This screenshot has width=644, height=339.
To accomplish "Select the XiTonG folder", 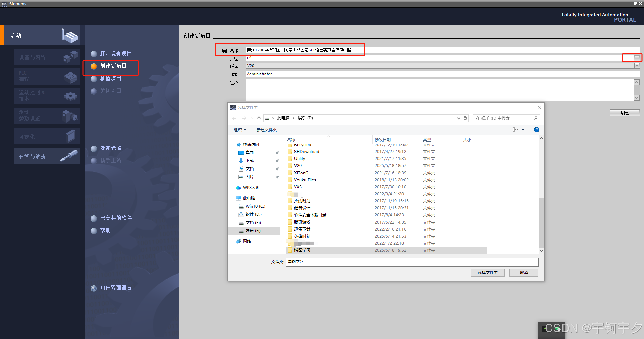I will click(x=301, y=173).
